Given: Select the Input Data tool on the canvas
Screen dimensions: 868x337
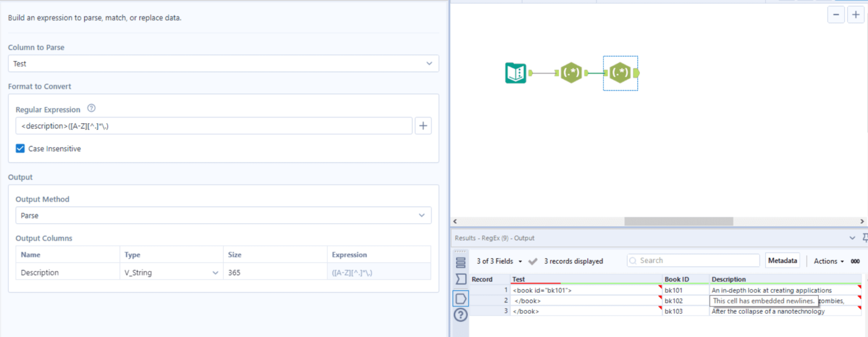Looking at the screenshot, I should [x=515, y=72].
